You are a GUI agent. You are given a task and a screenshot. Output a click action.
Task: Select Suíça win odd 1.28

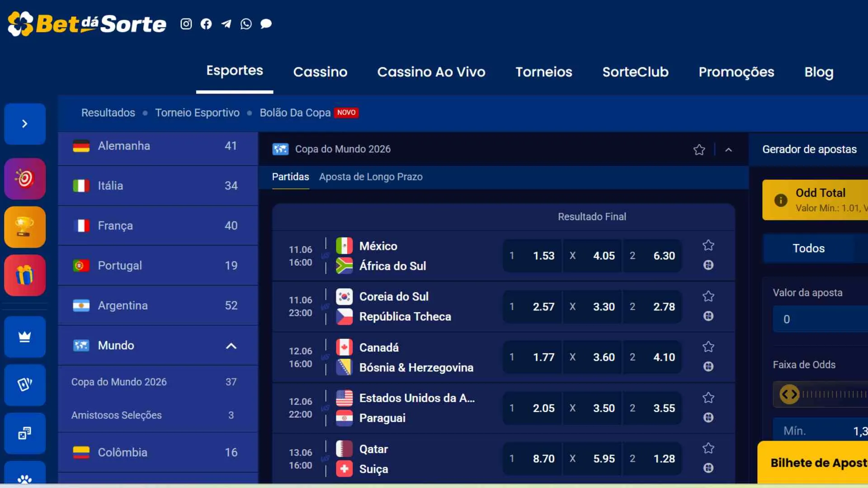[652, 459]
